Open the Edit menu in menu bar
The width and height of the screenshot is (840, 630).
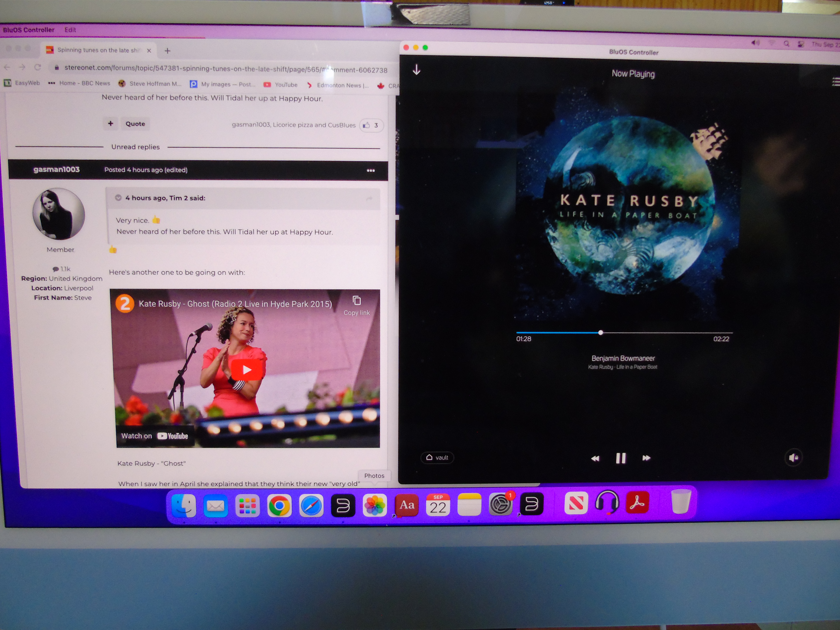[70, 30]
